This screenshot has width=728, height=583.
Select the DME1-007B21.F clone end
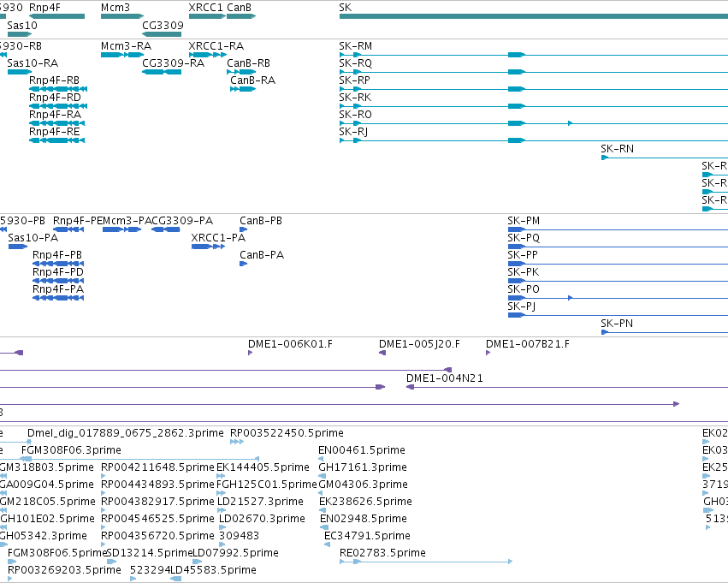pyautogui.click(x=488, y=353)
